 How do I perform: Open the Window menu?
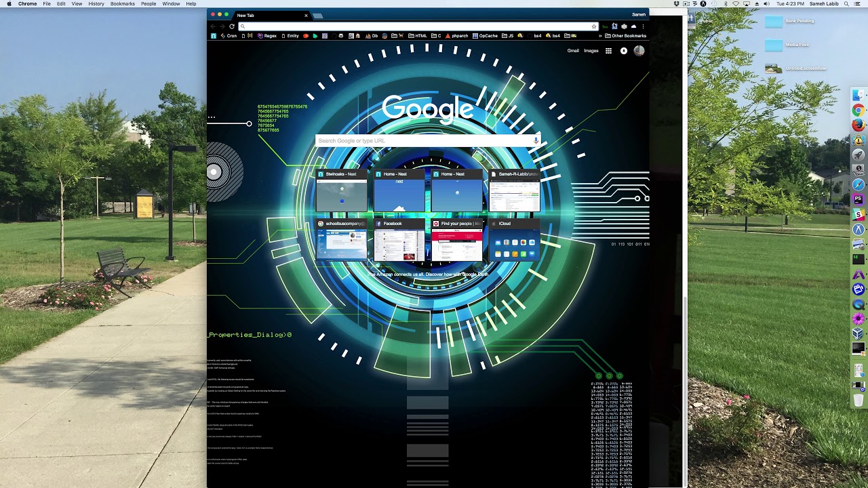click(171, 4)
